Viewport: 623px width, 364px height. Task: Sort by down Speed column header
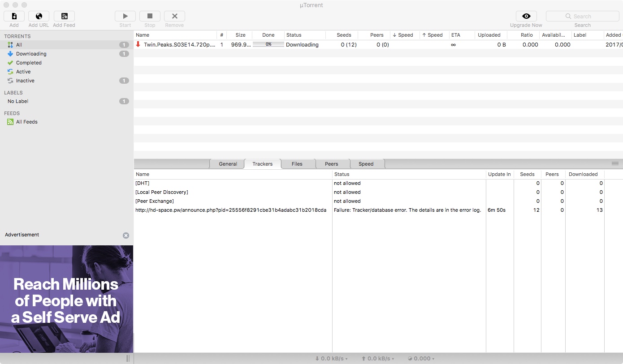point(405,35)
